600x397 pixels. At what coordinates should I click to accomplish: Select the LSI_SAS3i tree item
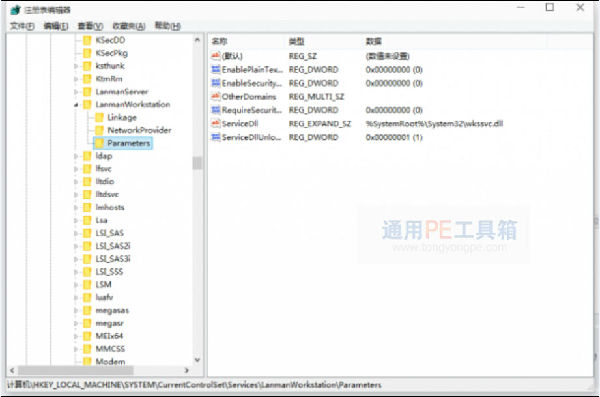click(x=113, y=259)
